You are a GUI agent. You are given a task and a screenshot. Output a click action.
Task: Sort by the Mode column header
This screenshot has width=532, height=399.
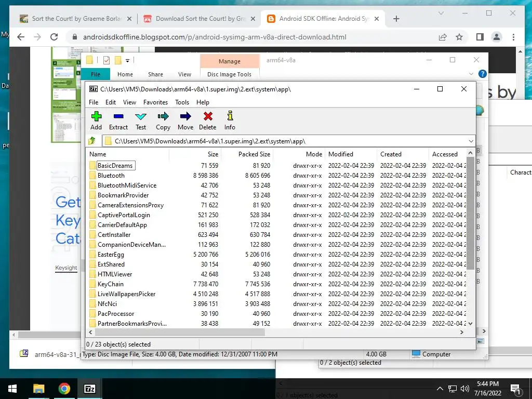[299, 154]
